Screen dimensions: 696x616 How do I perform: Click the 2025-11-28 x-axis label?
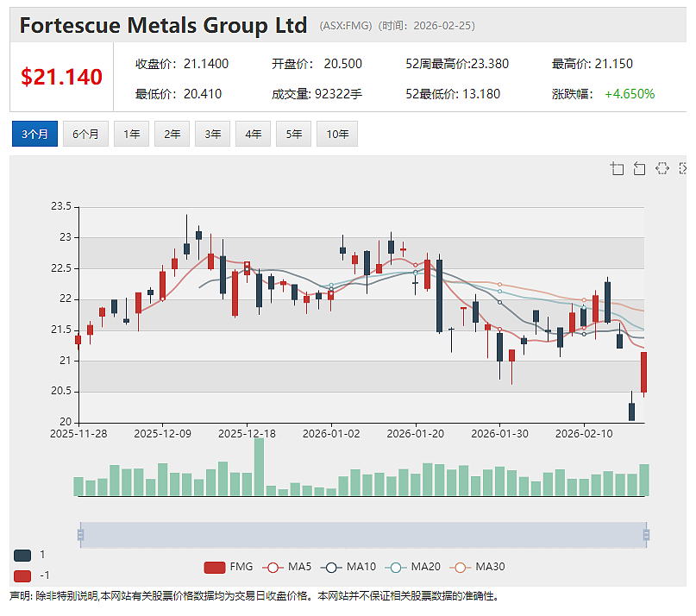[78, 434]
